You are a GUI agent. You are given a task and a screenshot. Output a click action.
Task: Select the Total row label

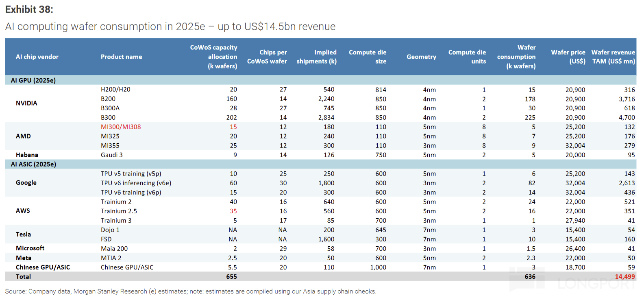(23, 277)
